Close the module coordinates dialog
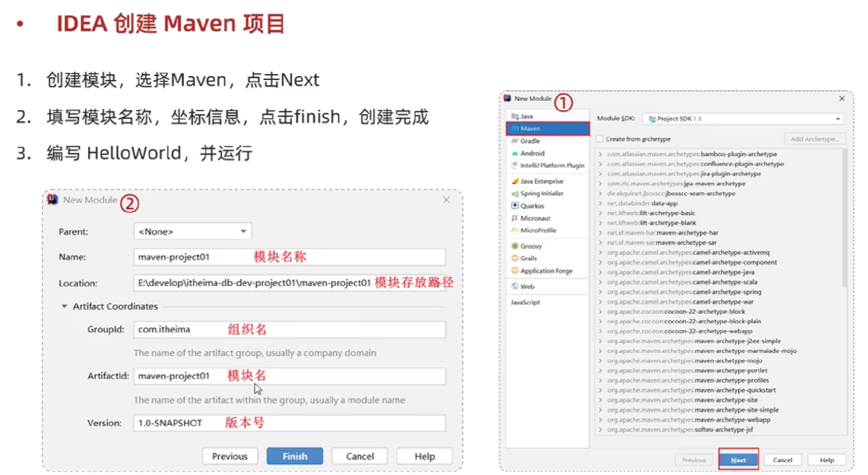868x475 pixels. pos(446,200)
